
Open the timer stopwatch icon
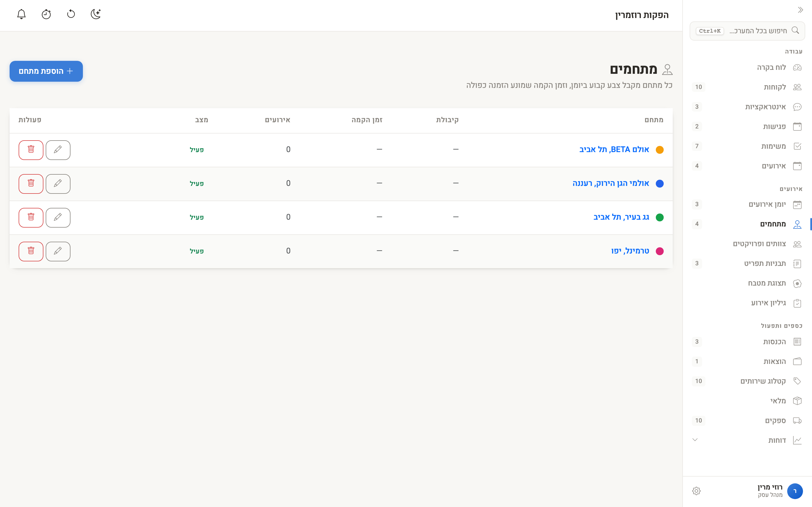[x=46, y=14]
